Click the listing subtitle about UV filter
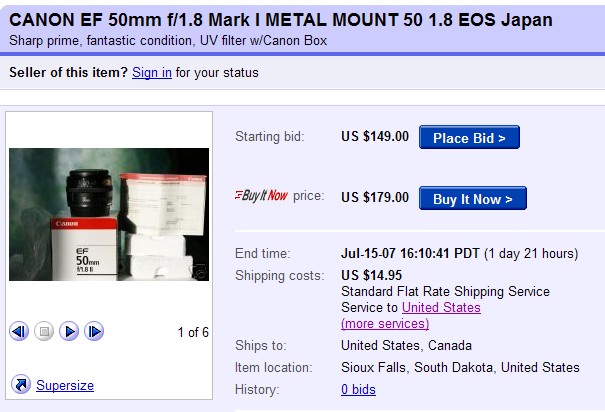Image resolution: width=605 pixels, height=412 pixels. pyautogui.click(x=168, y=41)
